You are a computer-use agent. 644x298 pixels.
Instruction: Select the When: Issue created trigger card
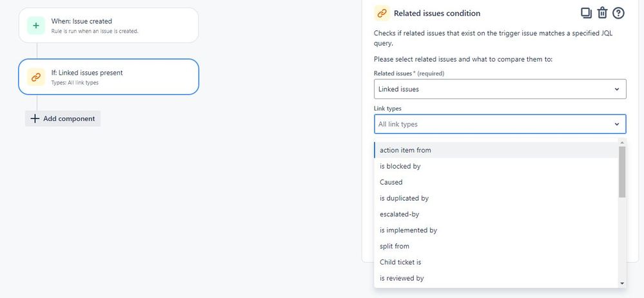[x=109, y=25]
